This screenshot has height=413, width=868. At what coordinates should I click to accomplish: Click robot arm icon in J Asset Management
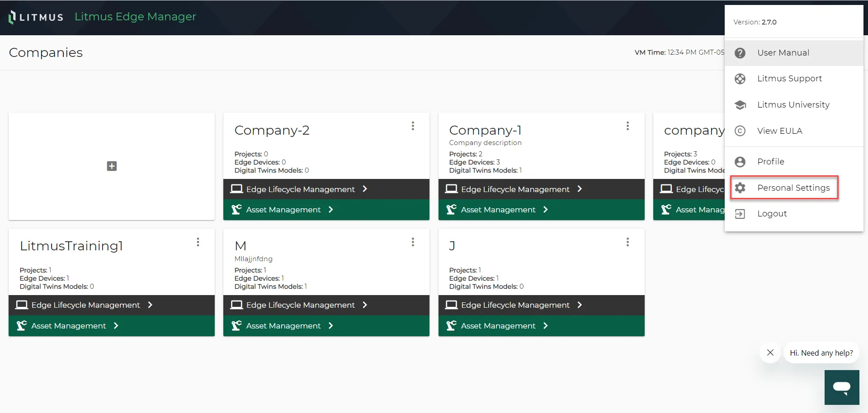click(451, 326)
